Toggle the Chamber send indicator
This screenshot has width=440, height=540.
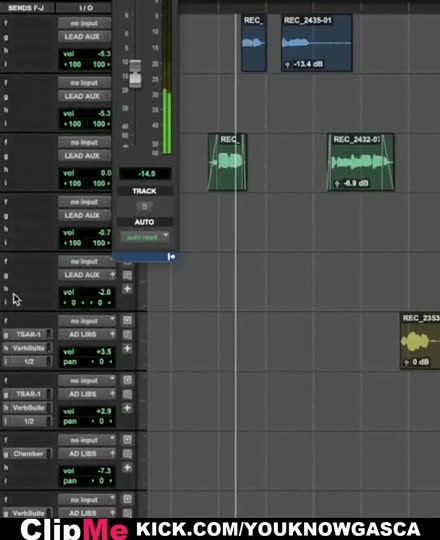pyautogui.click(x=49, y=454)
